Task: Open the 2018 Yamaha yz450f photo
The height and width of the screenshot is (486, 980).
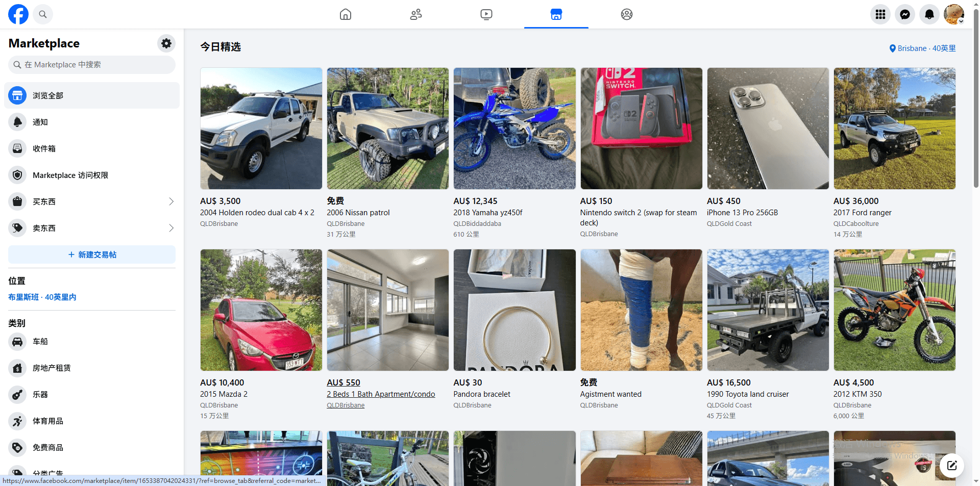Action: point(514,129)
